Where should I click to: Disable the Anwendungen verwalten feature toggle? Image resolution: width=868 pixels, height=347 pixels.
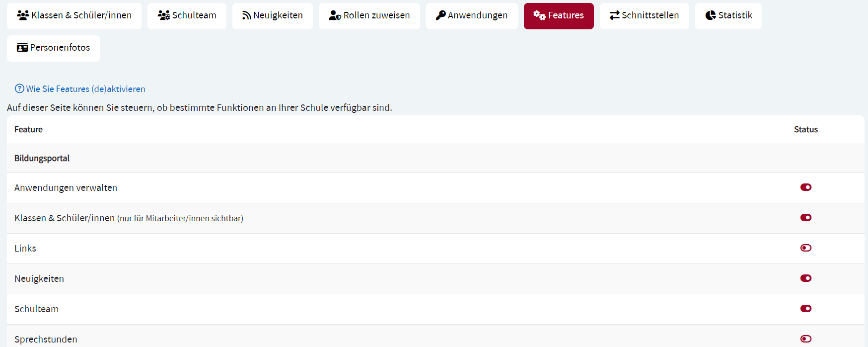click(805, 187)
